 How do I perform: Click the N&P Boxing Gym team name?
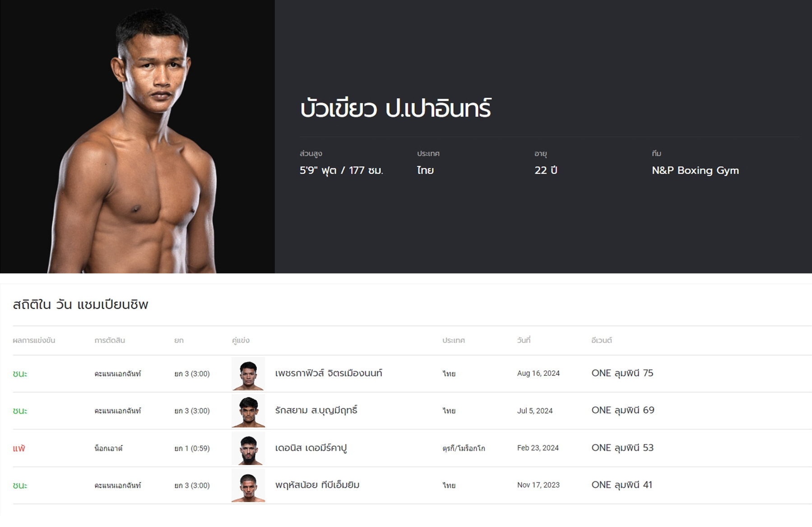(x=695, y=171)
